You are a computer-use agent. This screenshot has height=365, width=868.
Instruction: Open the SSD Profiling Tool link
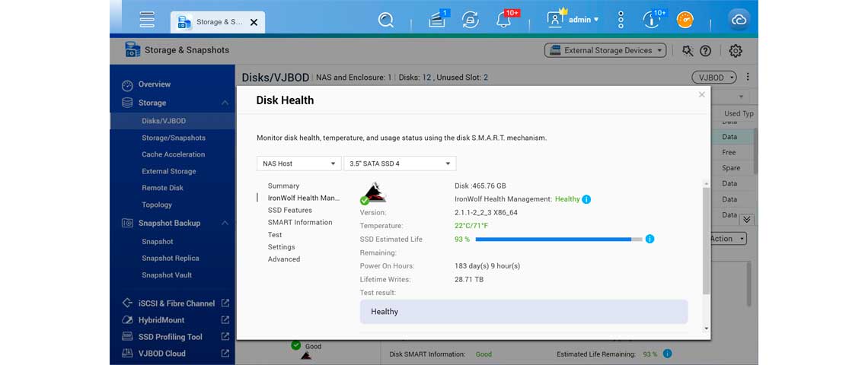click(x=170, y=337)
